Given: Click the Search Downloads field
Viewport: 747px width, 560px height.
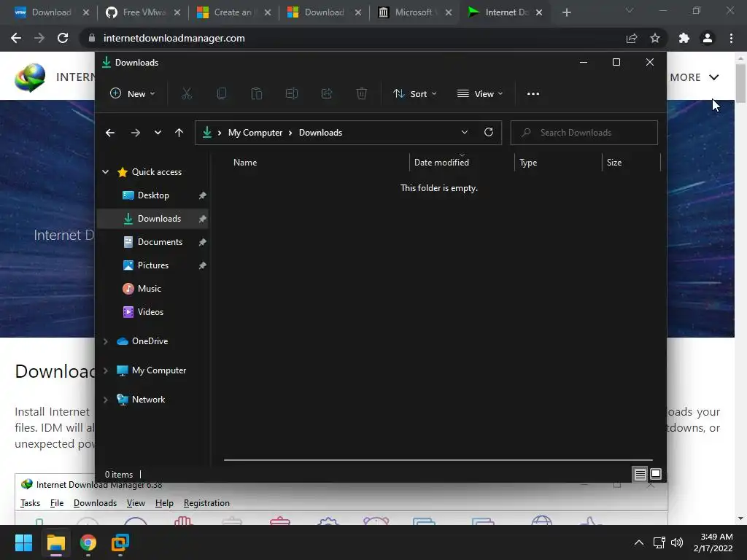Looking at the screenshot, I should point(584,133).
